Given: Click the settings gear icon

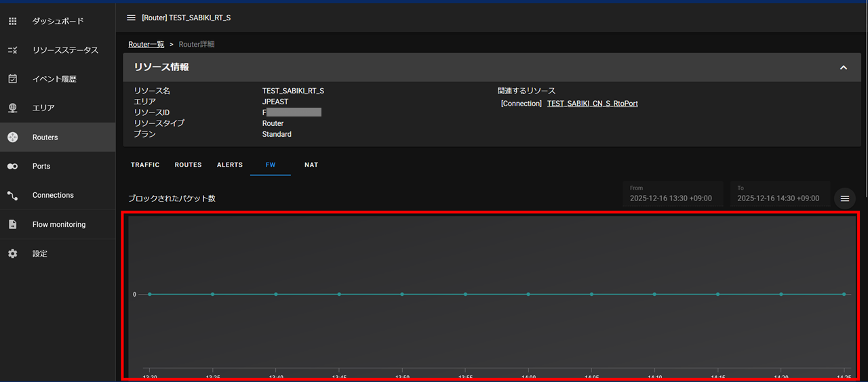Looking at the screenshot, I should [12, 254].
